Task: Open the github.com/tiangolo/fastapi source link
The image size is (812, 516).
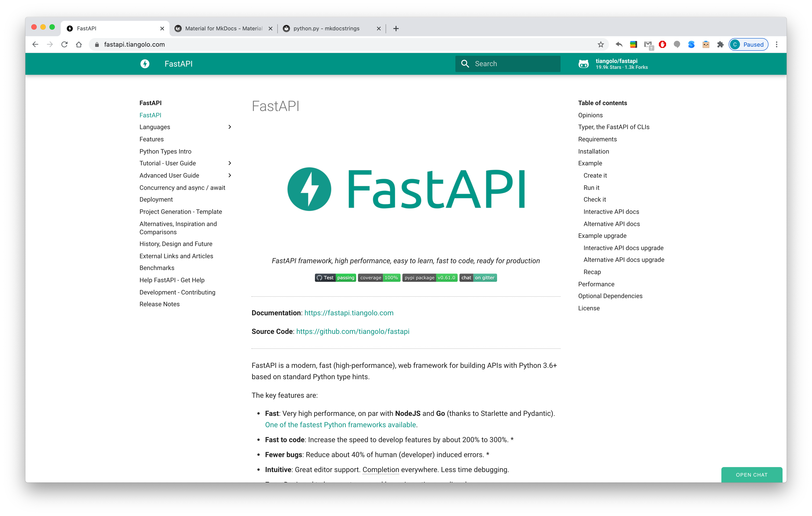Action: pos(352,331)
